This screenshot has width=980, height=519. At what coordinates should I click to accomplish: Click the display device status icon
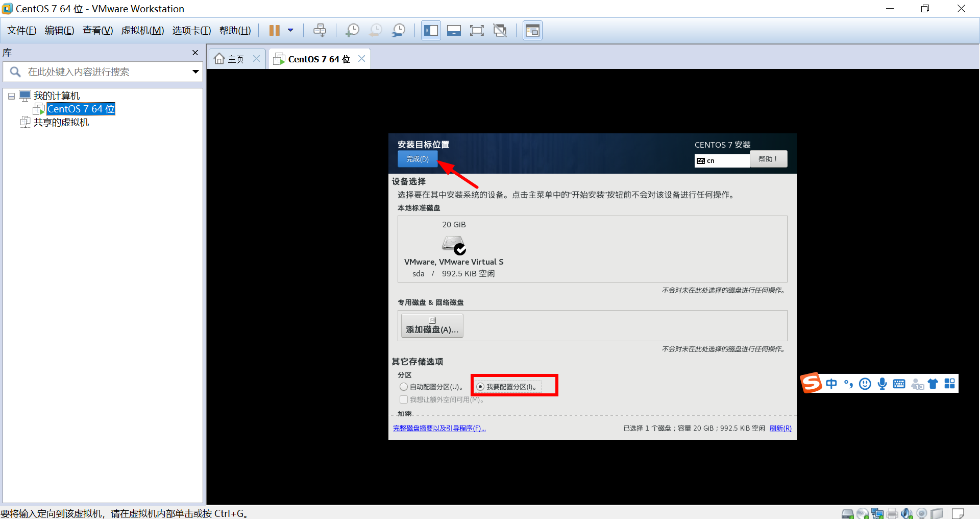[937, 513]
